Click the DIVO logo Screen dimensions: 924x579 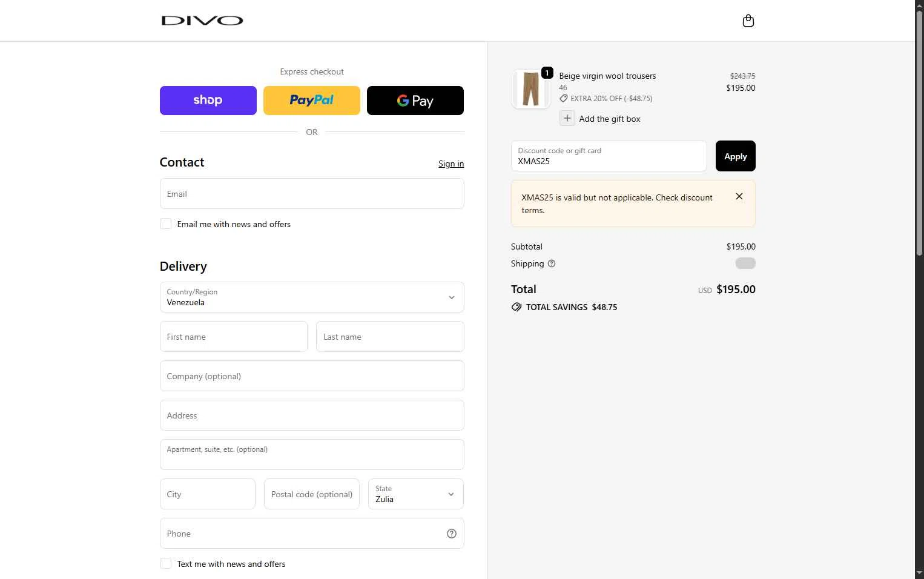tap(202, 21)
